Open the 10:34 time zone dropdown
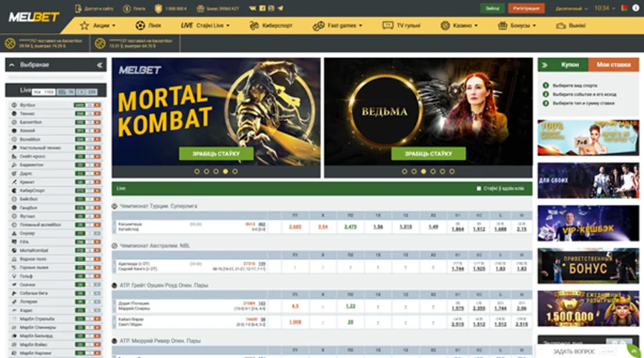The height and width of the screenshot is (358, 644). (x=604, y=8)
